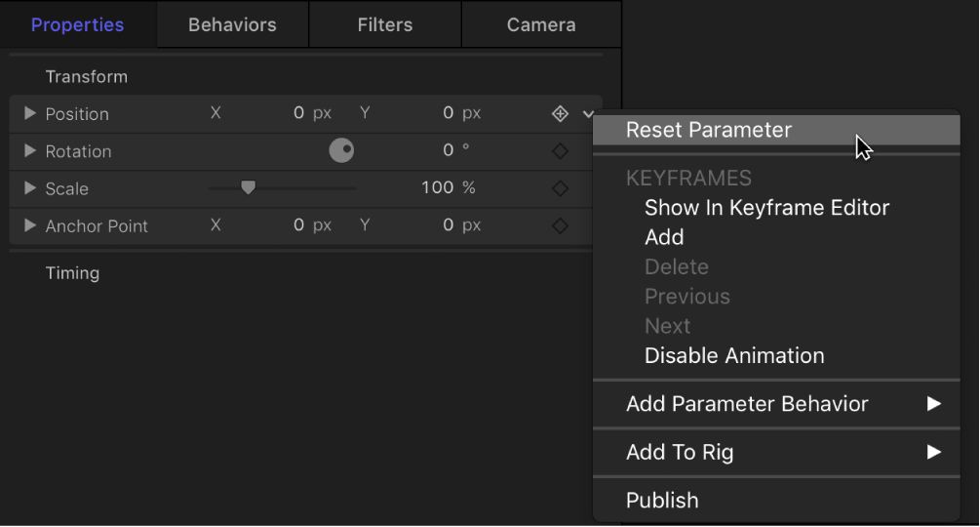Screen dimensions: 980x527
Task: Expand the Rotation parameter disclosure triangle
Action: [x=29, y=151]
